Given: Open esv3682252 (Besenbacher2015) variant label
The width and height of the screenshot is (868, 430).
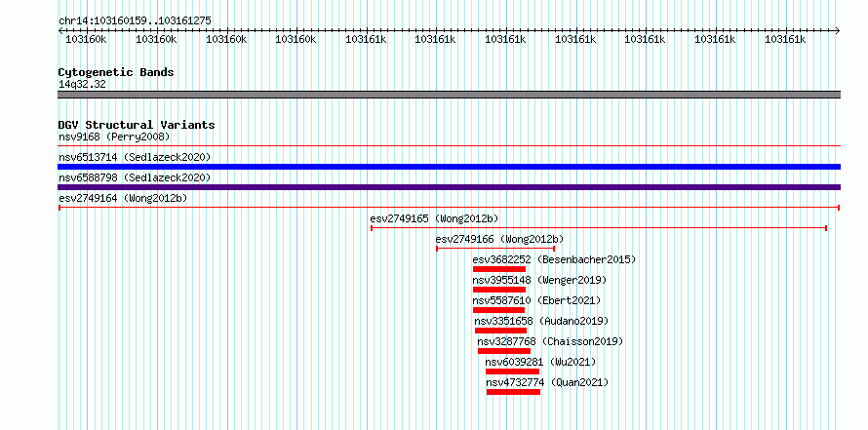Looking at the screenshot, I should point(554,259).
